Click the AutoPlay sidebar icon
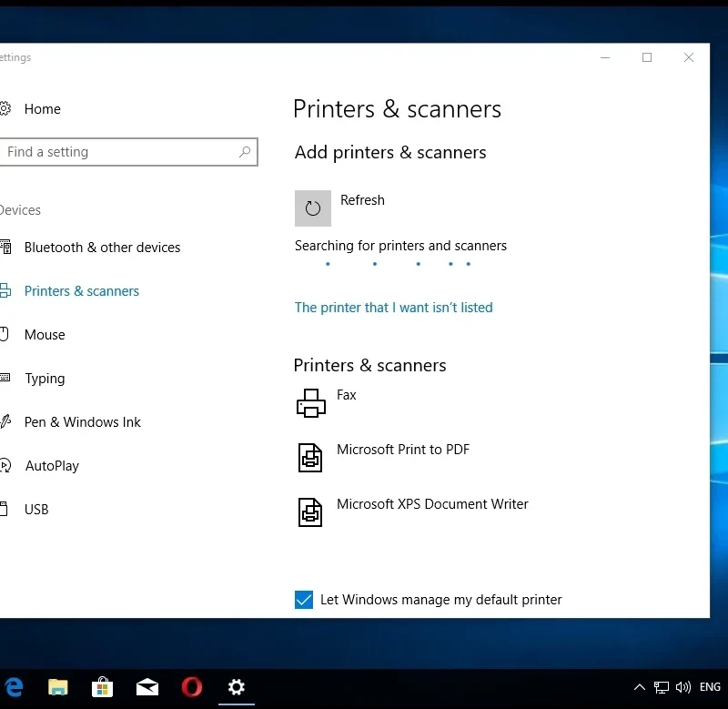The height and width of the screenshot is (709, 728). pyautogui.click(x=5, y=465)
